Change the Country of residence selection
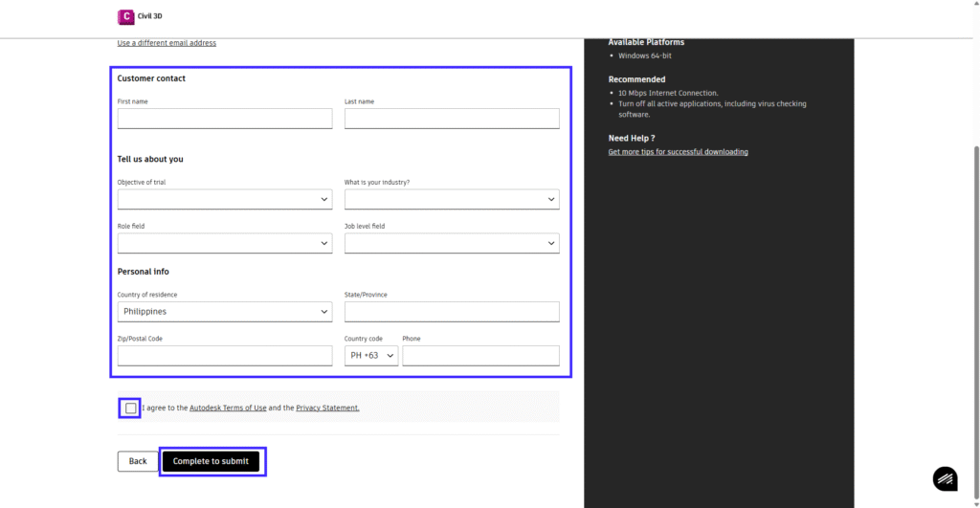The image size is (980, 508). [x=224, y=312]
